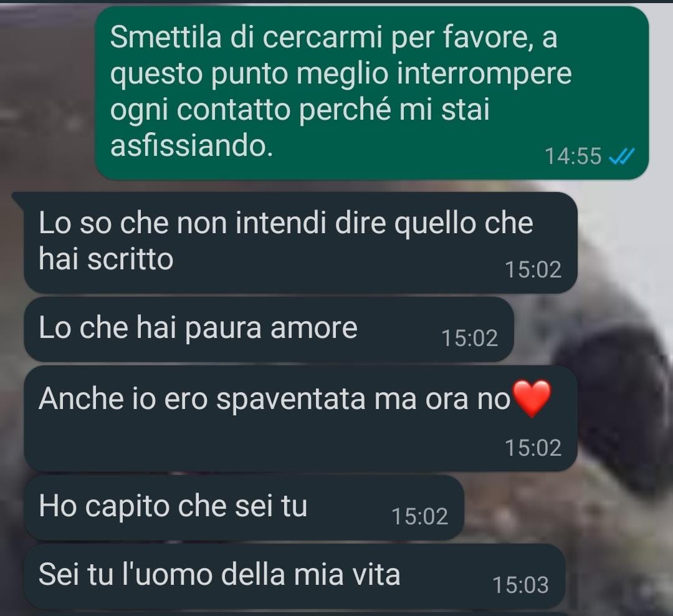Click the blue double-check read receipt icon
The width and height of the screenshot is (673, 616).
622,156
